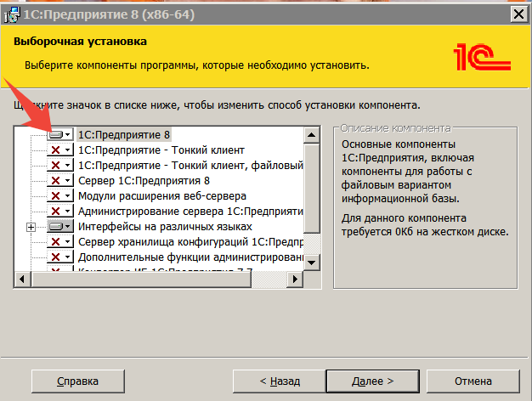Select Сервер хранилища конфигураций row
The width and height of the screenshot is (532, 401).
[x=190, y=241]
